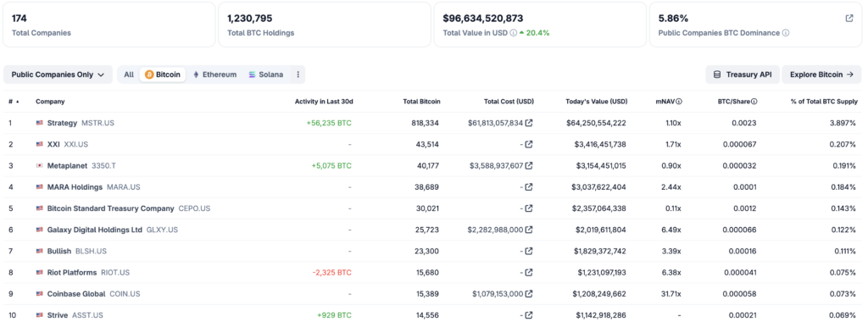Click the 3350.T ticker text

[103, 165]
